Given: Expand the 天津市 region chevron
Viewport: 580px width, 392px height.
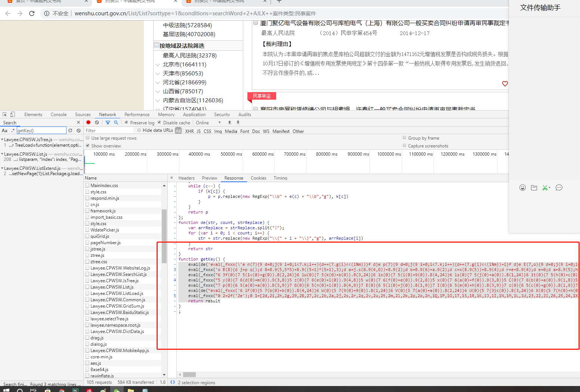Looking at the screenshot, I should [x=158, y=74].
